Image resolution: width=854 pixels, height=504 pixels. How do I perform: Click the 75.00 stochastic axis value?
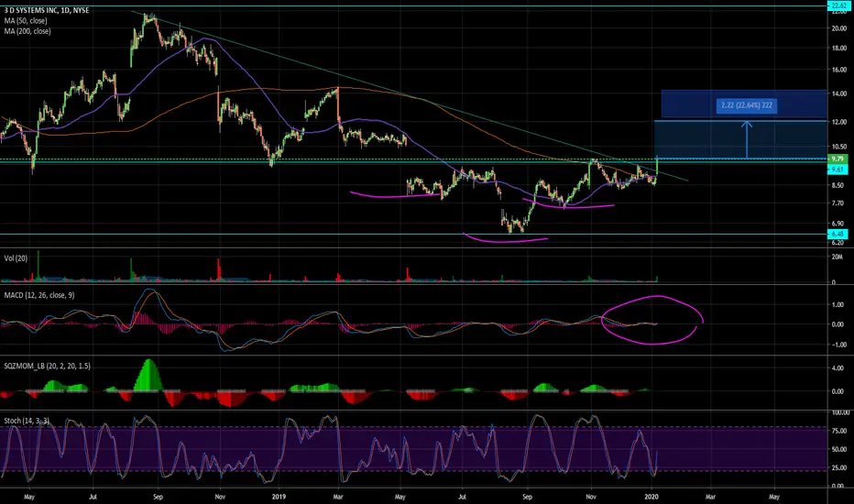(x=838, y=431)
